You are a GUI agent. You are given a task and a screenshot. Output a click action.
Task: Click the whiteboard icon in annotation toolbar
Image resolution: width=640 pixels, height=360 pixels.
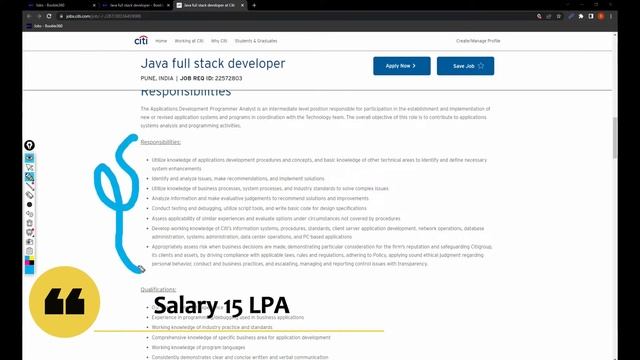pyautogui.click(x=29, y=242)
